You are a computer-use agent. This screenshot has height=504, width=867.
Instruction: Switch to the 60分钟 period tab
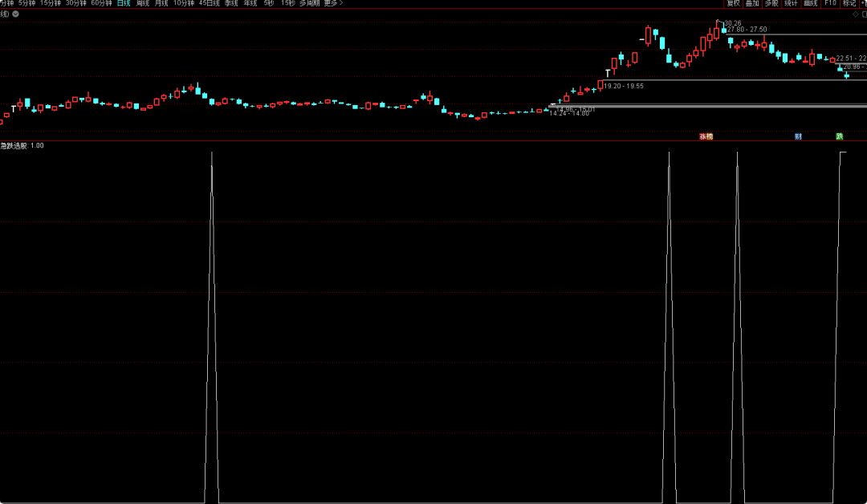tap(101, 3)
